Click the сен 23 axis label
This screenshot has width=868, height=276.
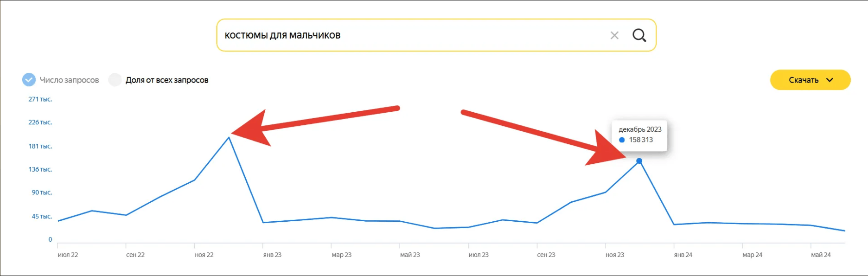click(546, 255)
